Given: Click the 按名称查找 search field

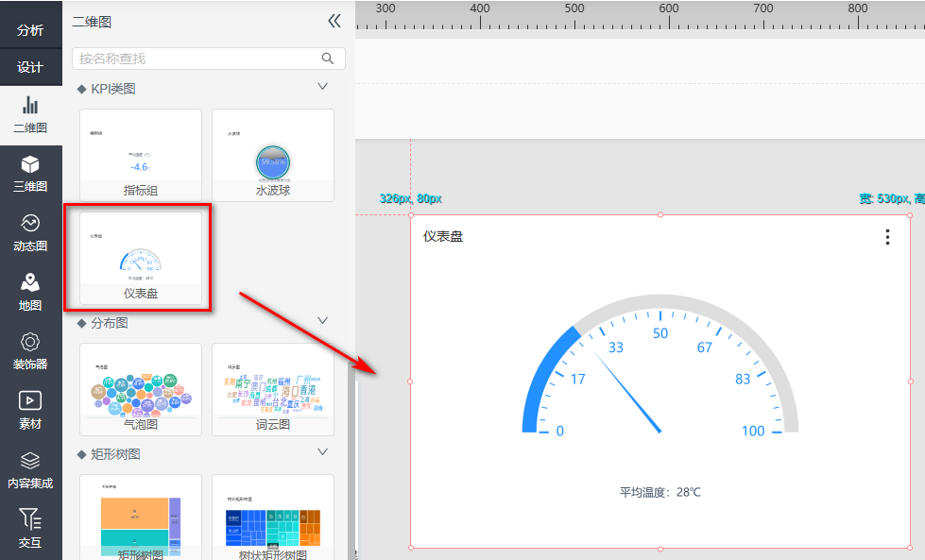Looking at the screenshot, I should (197, 59).
